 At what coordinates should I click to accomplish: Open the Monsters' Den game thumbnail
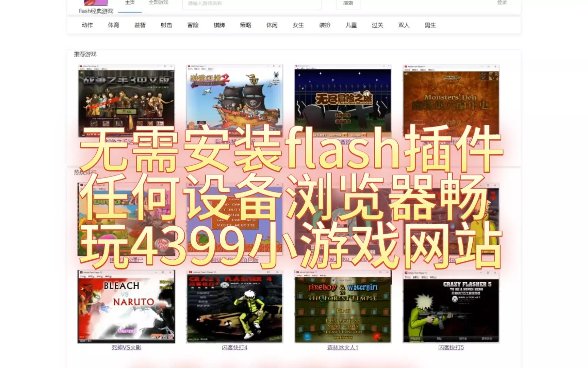pos(451,101)
